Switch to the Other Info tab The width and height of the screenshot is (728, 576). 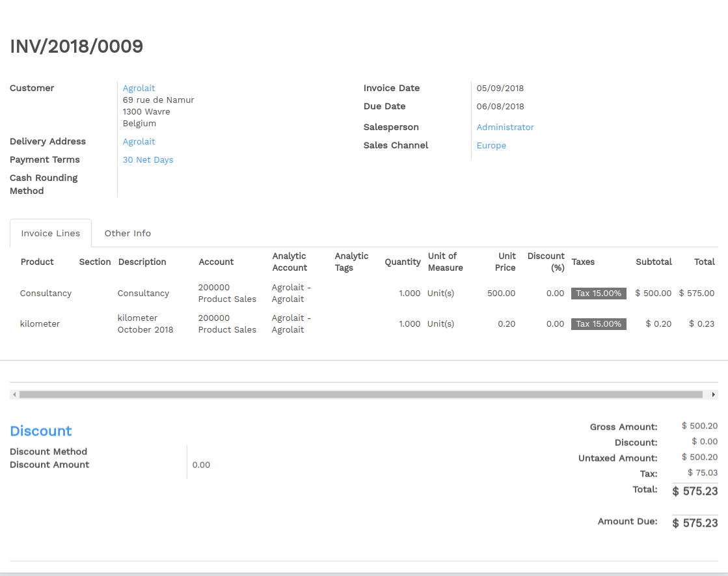[128, 233]
